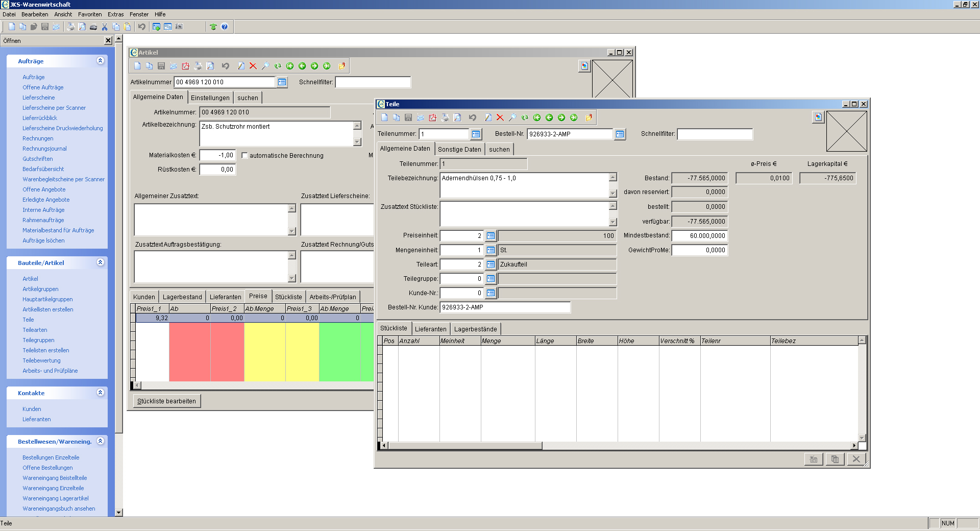
Task: Click the red X delete icon in the Artikel toolbar
Action: [x=253, y=66]
